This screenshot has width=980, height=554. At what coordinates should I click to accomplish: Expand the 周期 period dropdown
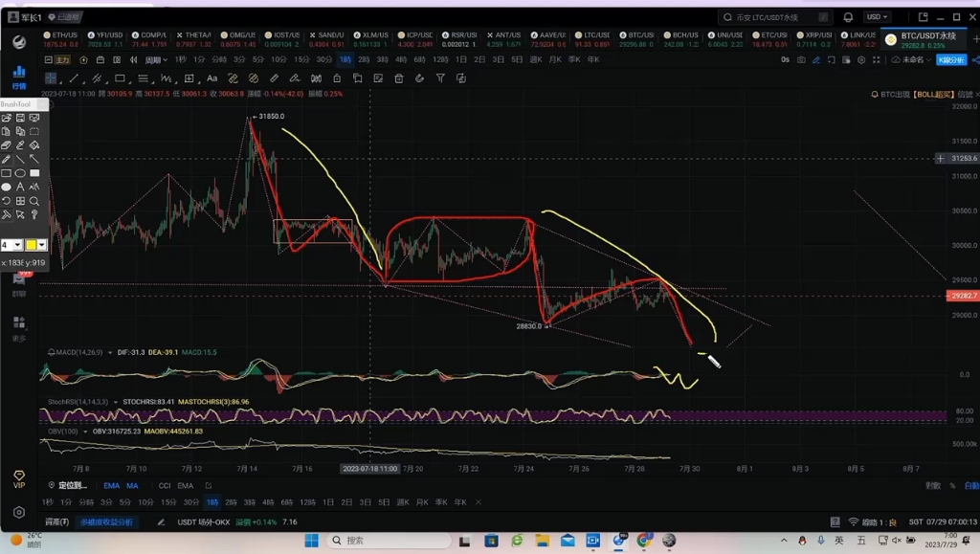154,59
